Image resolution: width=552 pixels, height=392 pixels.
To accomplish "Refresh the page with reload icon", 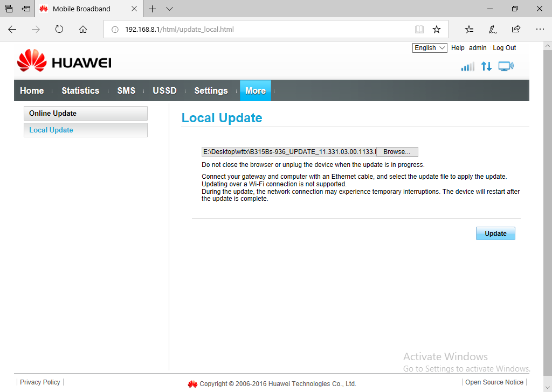I will point(59,29).
